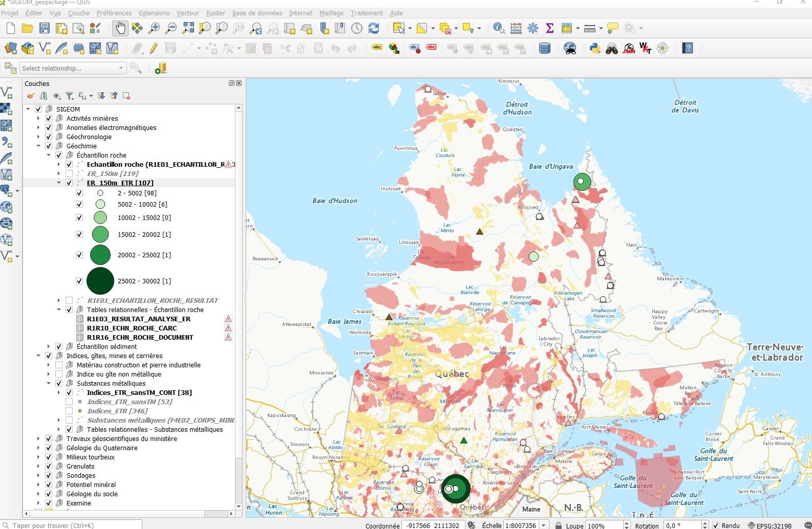Click the Filter Legend icon in Couches panel
This screenshot has height=529, width=812.
70,96
